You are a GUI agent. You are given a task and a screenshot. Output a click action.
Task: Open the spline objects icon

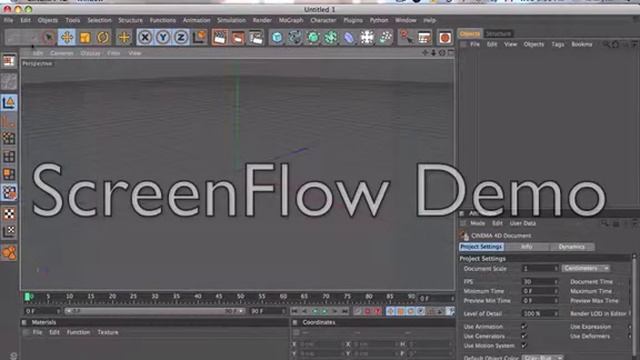pyautogui.click(x=295, y=38)
